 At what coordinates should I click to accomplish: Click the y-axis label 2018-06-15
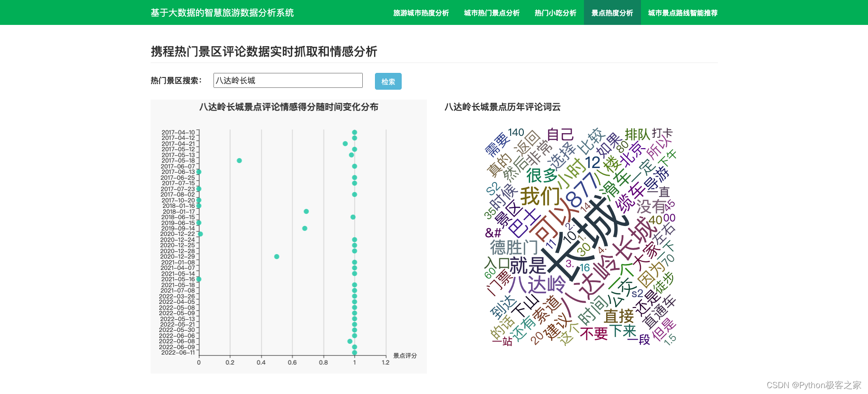pyautogui.click(x=178, y=217)
